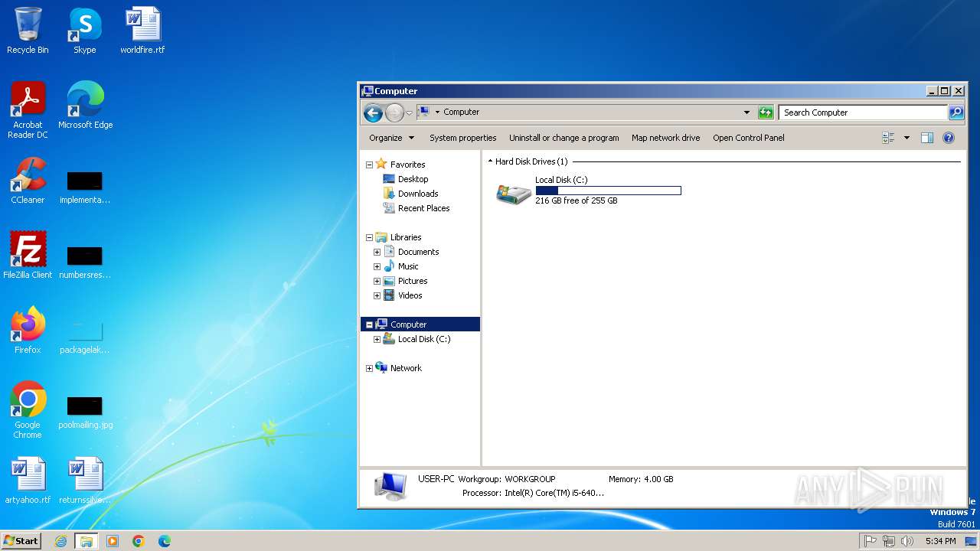
Task: Open FileZilla Client shortcut
Action: 28,256
